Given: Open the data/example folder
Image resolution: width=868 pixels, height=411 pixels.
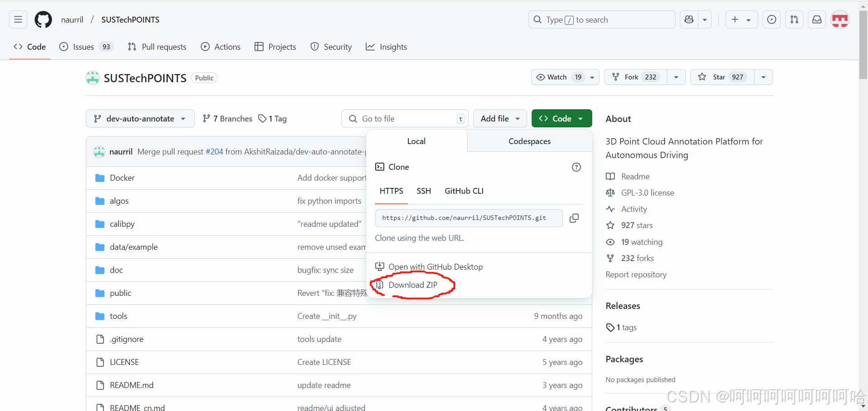Looking at the screenshot, I should pyautogui.click(x=134, y=247).
